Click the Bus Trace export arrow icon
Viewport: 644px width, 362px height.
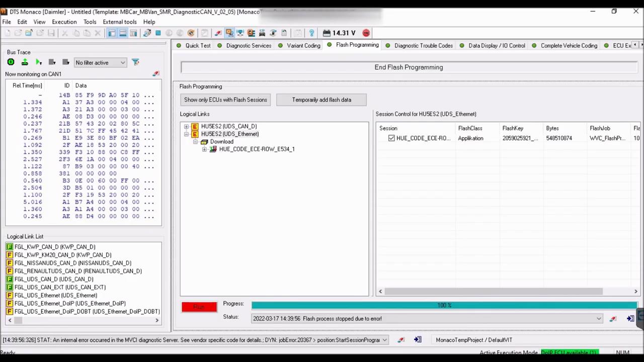pos(25,62)
